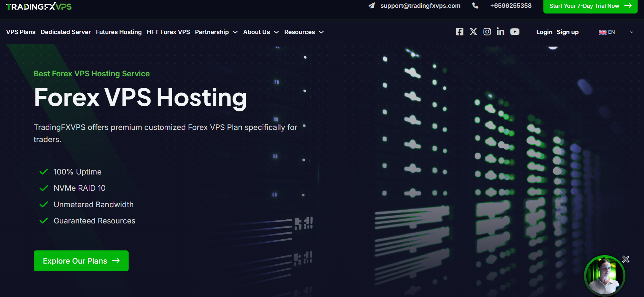
Task: Click the Explore Our Plans button
Action: click(81, 261)
